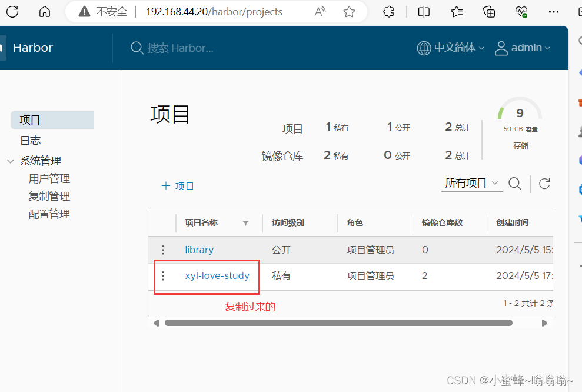This screenshot has width=582, height=392.
Task: Open action menu for xyl-love-study row
Action: (x=163, y=276)
